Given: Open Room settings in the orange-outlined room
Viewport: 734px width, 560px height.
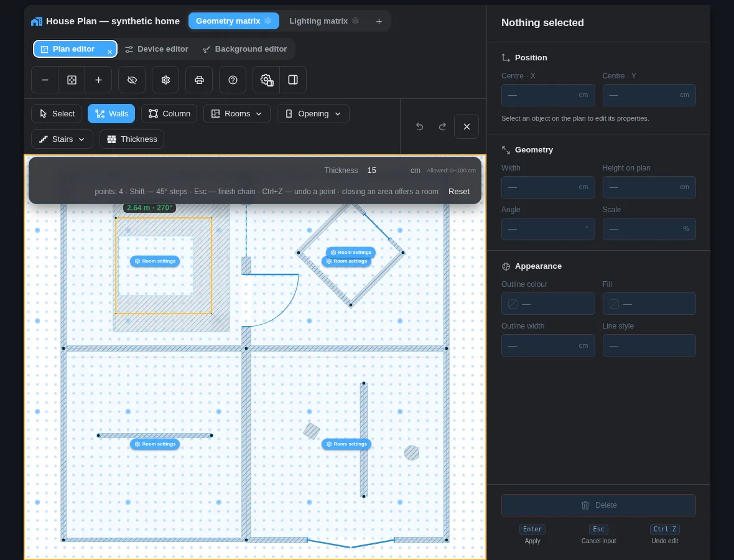Looking at the screenshot, I should 155,261.
